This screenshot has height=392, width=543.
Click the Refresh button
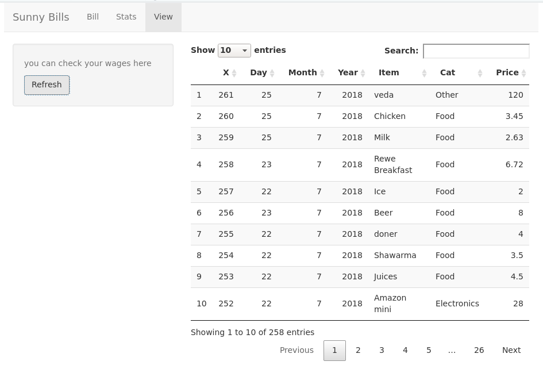[47, 85]
